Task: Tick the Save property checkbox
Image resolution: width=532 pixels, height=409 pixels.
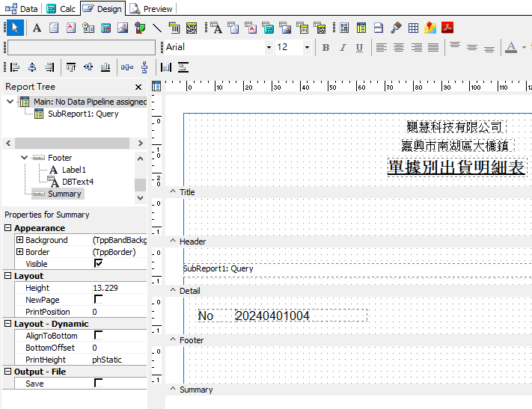Action: point(98,384)
